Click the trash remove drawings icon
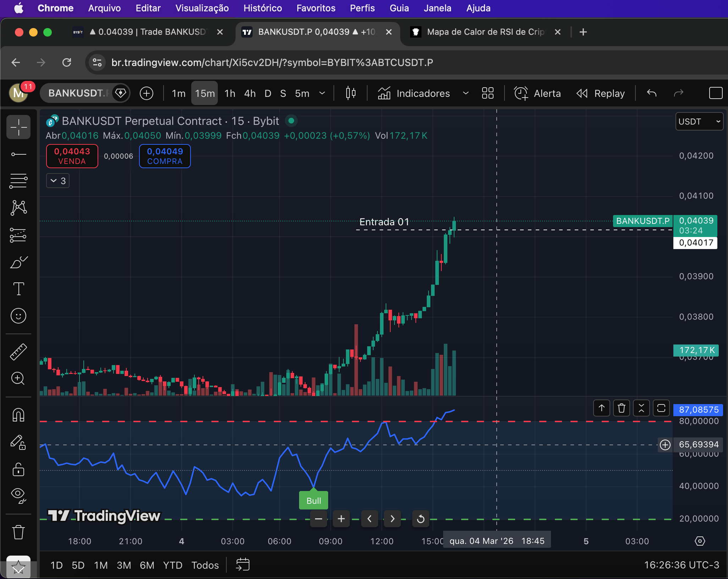Screen dimensions: 728x579 [x=18, y=532]
